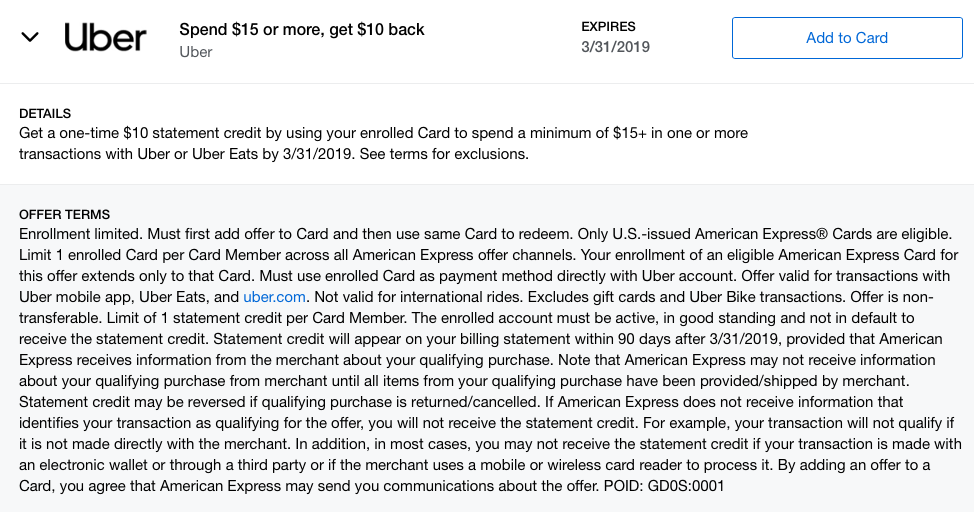
Task: Click offer title 'Spend $15 or more, get $10 back'
Action: point(301,29)
